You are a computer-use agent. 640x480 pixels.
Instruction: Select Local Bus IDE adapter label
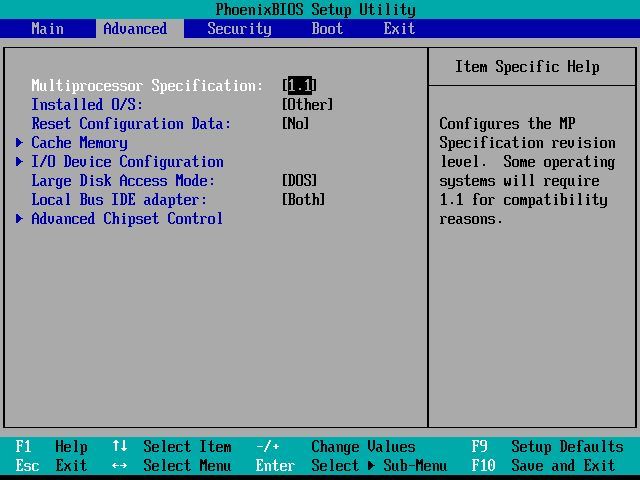[x=119, y=200]
